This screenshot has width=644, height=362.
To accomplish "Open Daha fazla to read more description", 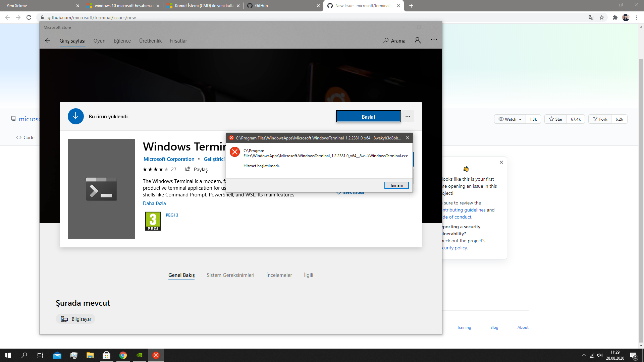I will click(154, 203).
